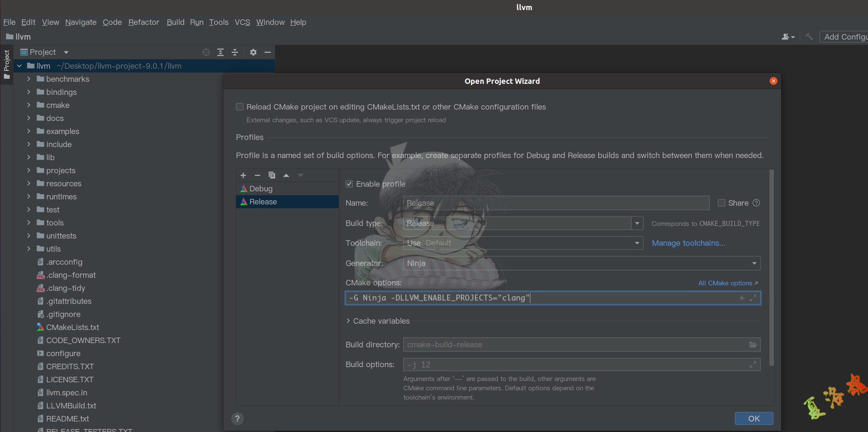Viewport: 868px width, 432px height.
Task: Move profile up with arrow icon
Action: (286, 175)
